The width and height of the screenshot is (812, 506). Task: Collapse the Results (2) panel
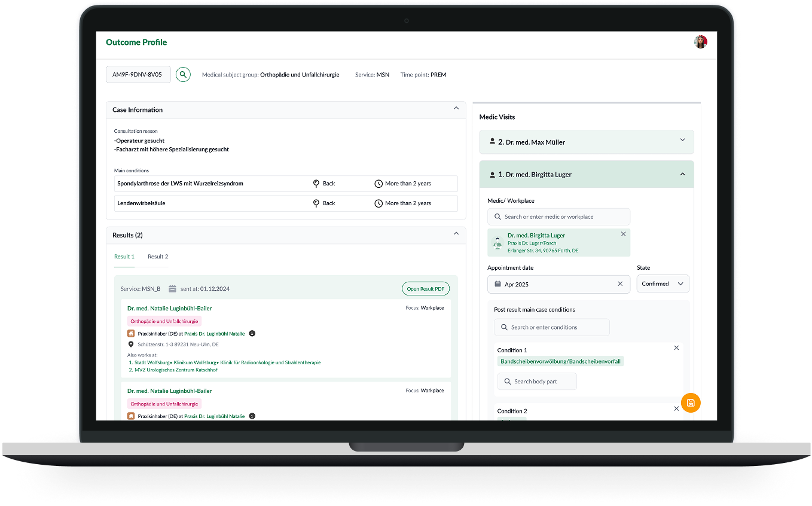click(456, 234)
